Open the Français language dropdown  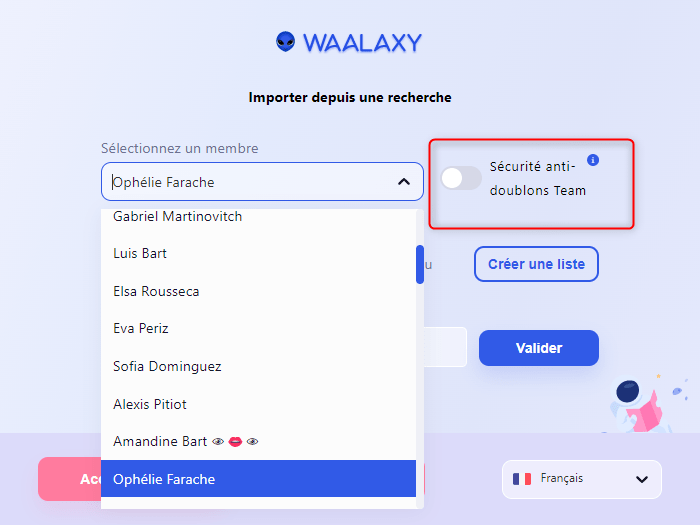click(582, 479)
